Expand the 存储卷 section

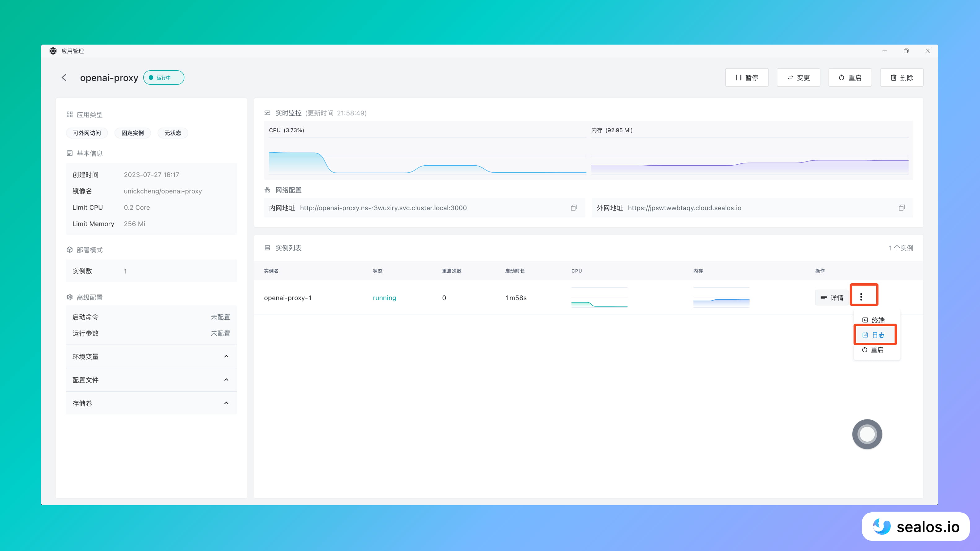pyautogui.click(x=151, y=403)
